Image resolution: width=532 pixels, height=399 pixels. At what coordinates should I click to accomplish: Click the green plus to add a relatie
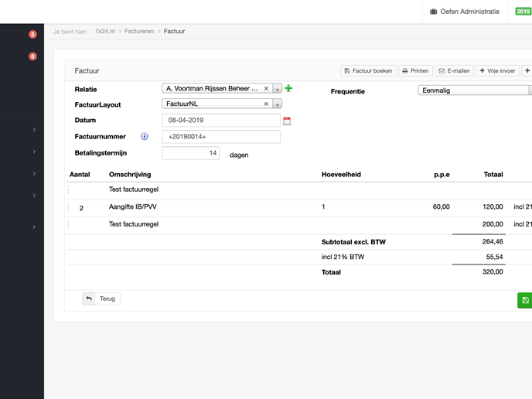click(x=288, y=89)
